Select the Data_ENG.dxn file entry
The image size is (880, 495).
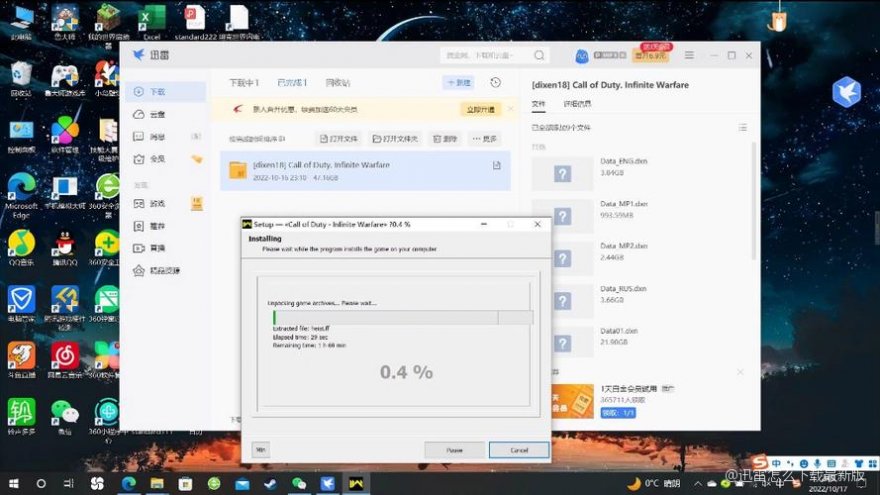(640, 173)
